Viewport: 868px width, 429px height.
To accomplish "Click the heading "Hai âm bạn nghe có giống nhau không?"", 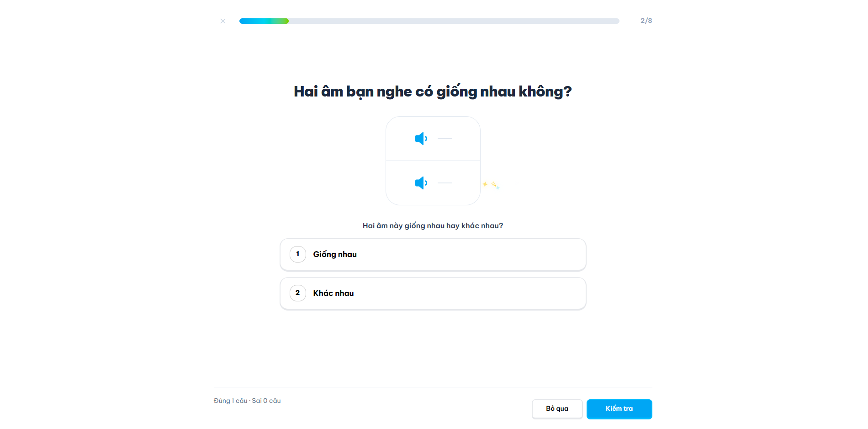I will (433, 91).
